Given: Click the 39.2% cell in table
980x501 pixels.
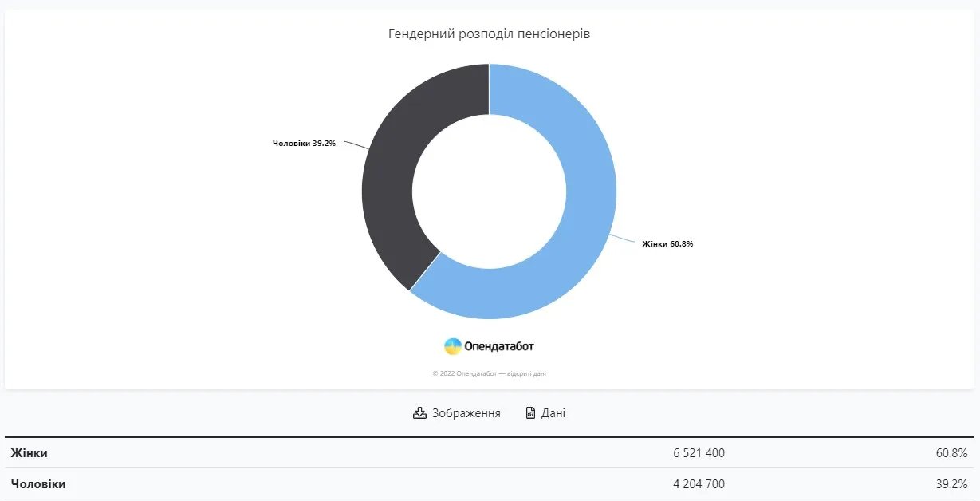Looking at the screenshot, I should [951, 484].
